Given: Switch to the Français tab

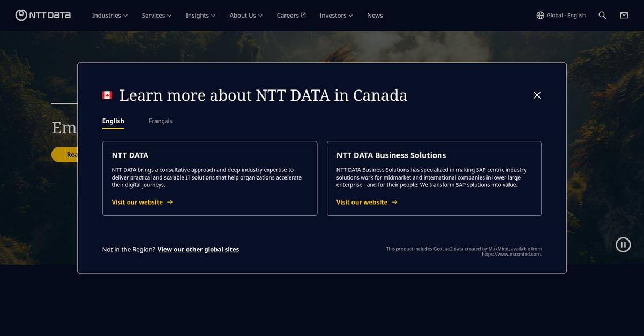Looking at the screenshot, I should [160, 121].
